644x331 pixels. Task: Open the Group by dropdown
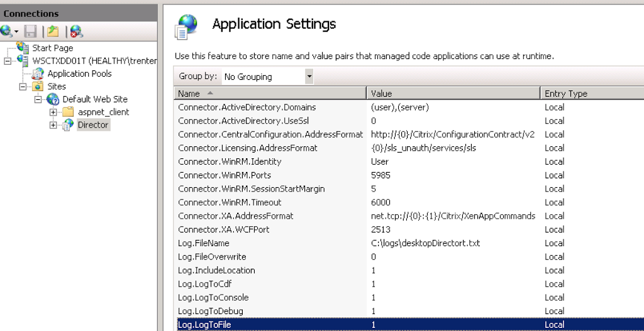click(309, 77)
